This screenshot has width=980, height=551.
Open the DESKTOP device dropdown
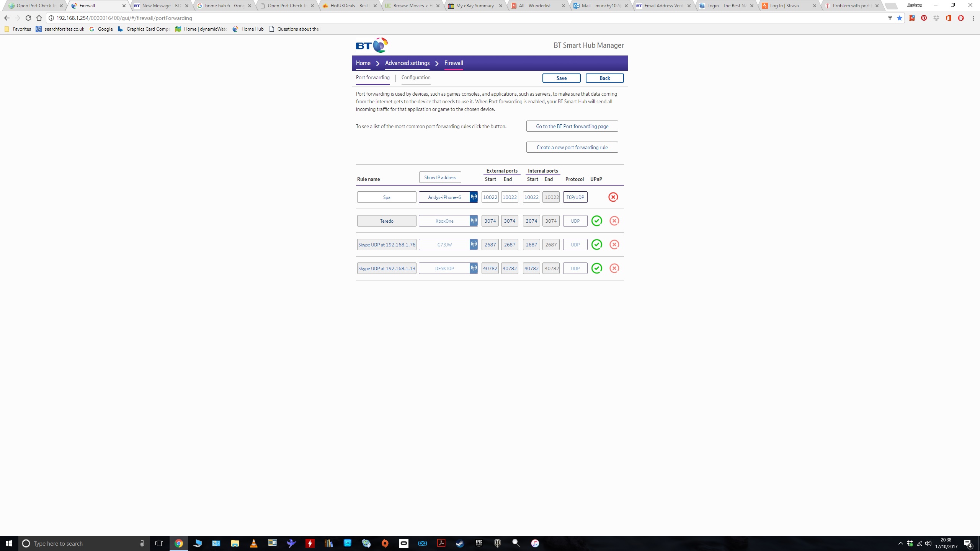[x=444, y=268]
